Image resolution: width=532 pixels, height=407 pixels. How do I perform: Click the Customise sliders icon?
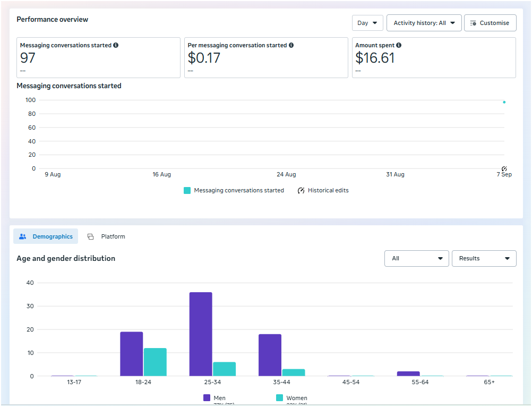[x=473, y=23]
